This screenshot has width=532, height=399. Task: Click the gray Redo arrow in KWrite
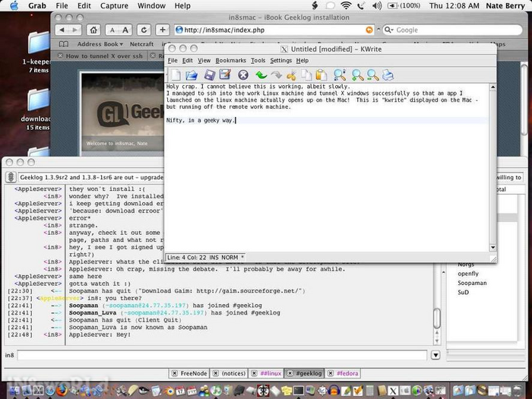[277, 75]
